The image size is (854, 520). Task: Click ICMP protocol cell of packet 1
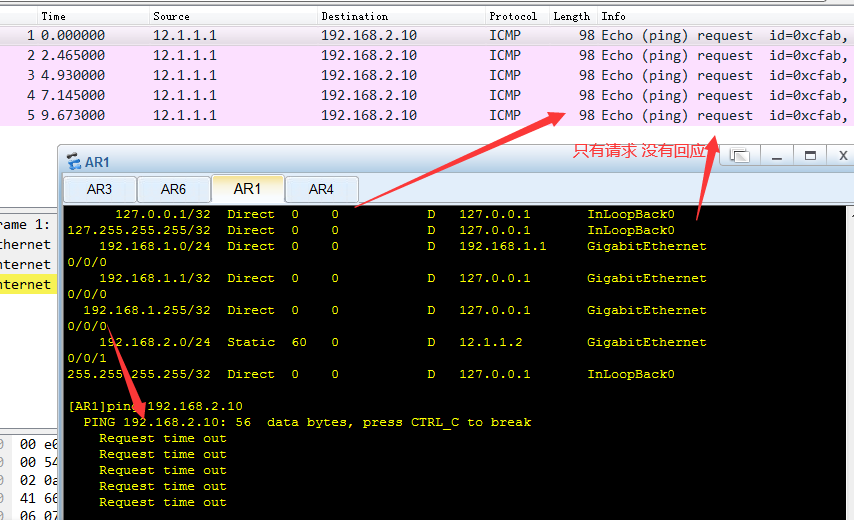(x=505, y=35)
